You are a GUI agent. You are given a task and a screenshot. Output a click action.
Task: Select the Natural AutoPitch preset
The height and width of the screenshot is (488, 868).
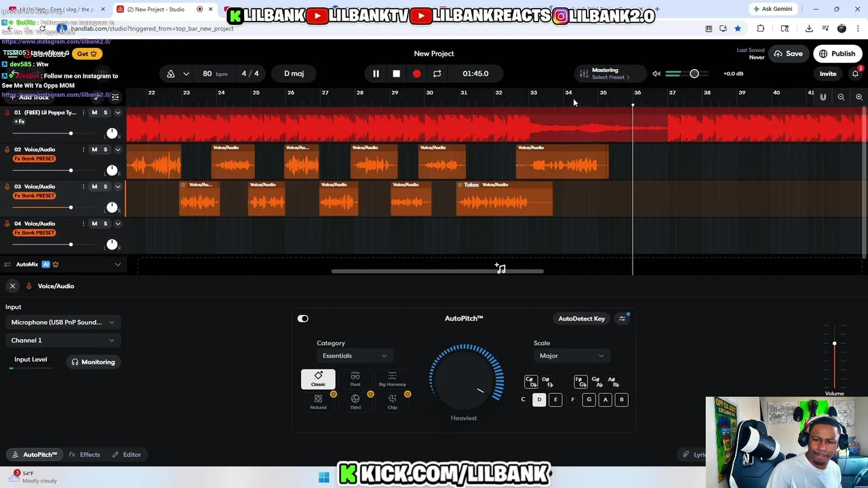[318, 402]
